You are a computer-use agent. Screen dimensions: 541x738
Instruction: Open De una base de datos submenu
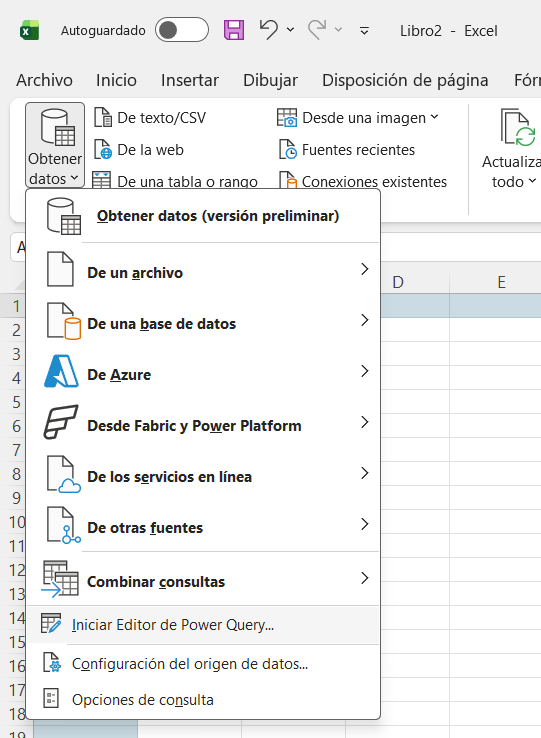[203, 323]
